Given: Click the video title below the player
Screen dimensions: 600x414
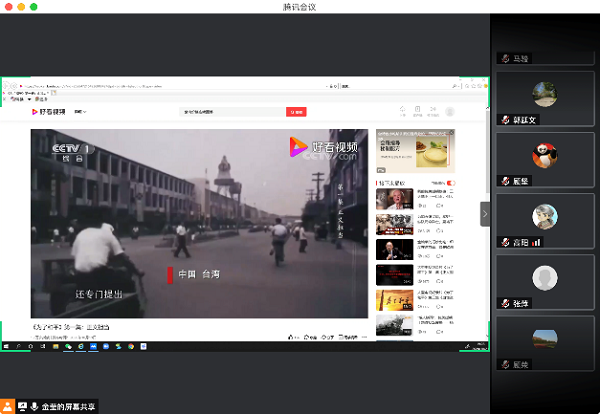Looking at the screenshot, I should [x=71, y=327].
